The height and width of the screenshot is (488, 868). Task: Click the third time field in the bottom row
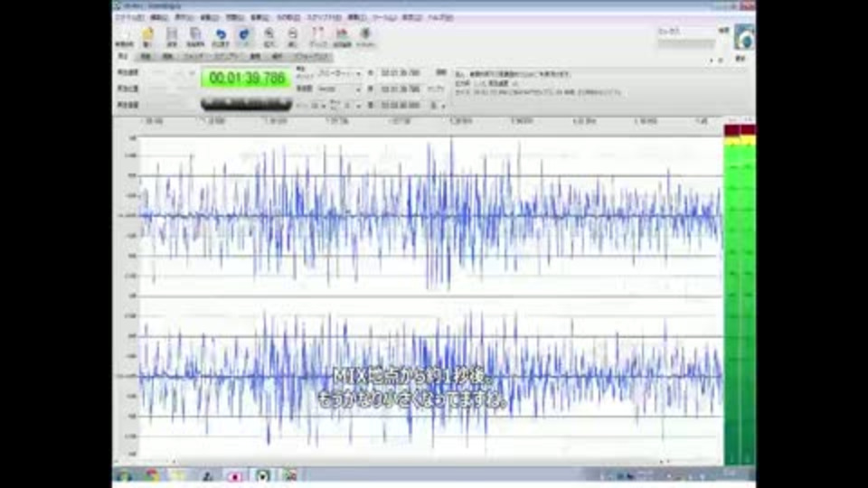click(401, 105)
